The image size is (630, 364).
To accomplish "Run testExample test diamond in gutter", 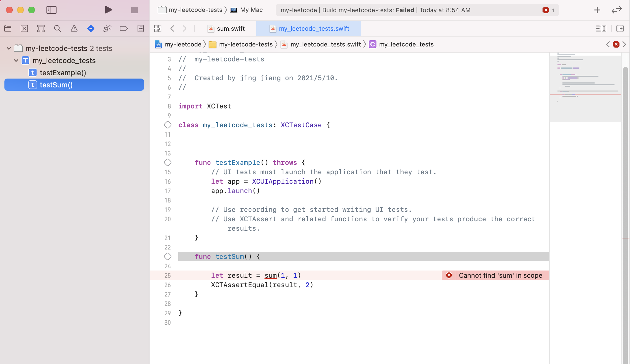I will pos(168,163).
